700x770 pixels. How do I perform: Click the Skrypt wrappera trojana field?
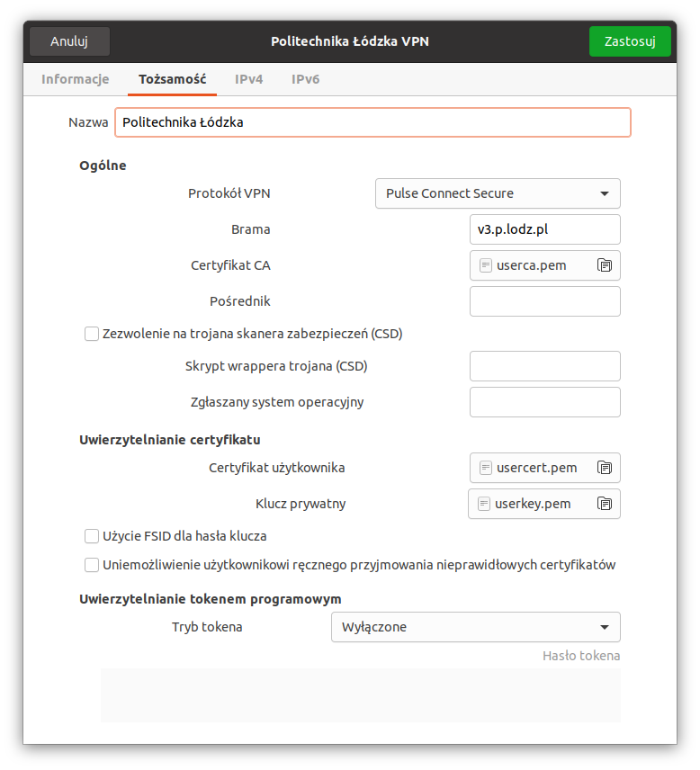click(544, 366)
